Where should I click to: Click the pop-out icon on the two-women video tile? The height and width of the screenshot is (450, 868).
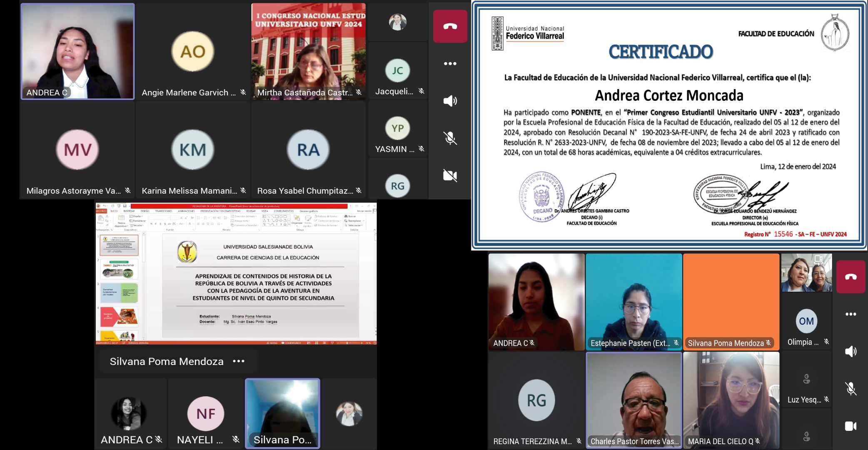point(818,260)
